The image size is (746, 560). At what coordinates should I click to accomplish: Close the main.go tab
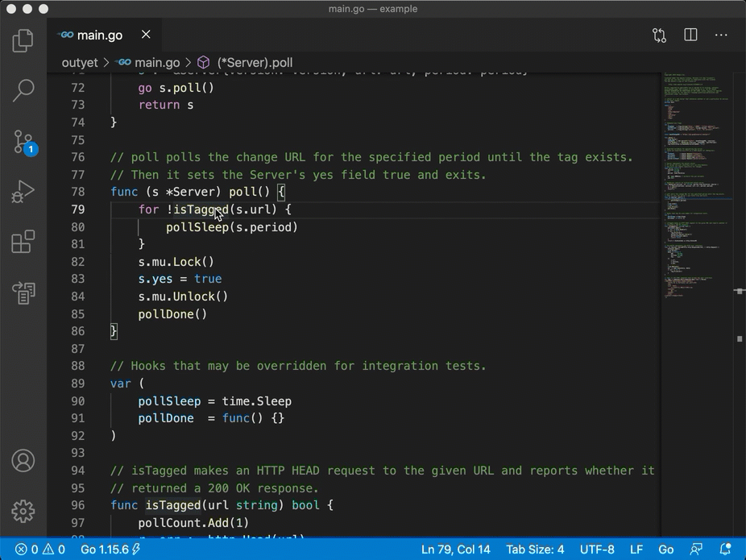pyautogui.click(x=146, y=35)
